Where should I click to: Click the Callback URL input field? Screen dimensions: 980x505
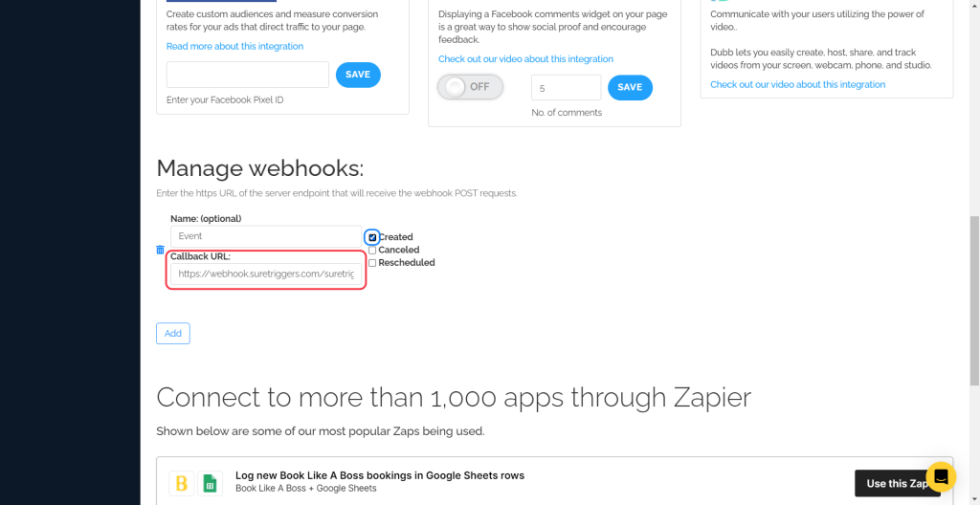click(x=265, y=274)
